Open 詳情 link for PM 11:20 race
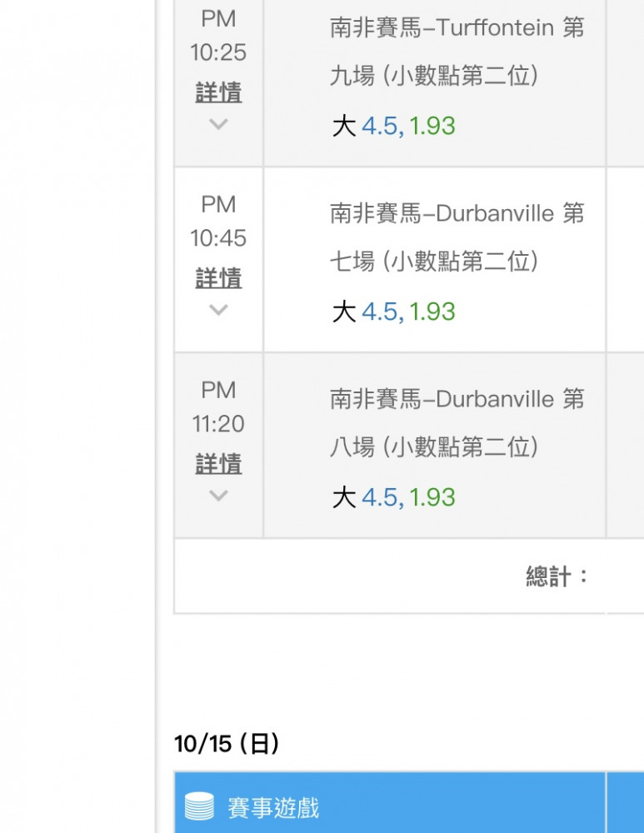Image resolution: width=644 pixels, height=833 pixels. pyautogui.click(x=218, y=464)
